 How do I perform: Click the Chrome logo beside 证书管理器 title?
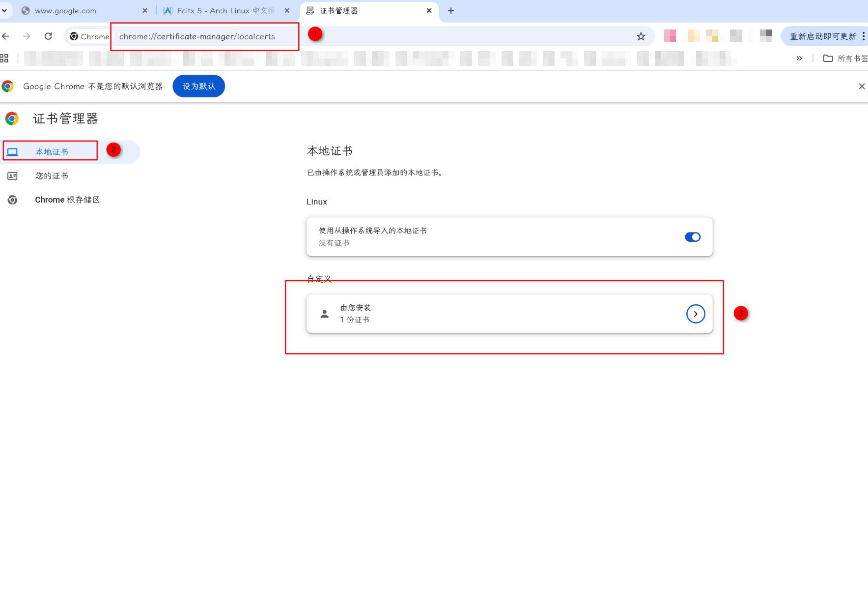pyautogui.click(x=12, y=118)
